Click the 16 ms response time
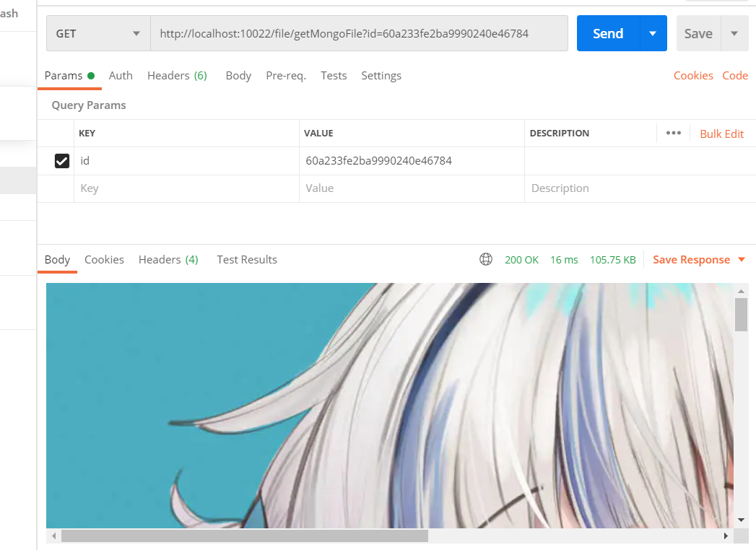This screenshot has width=756, height=550. coord(564,260)
